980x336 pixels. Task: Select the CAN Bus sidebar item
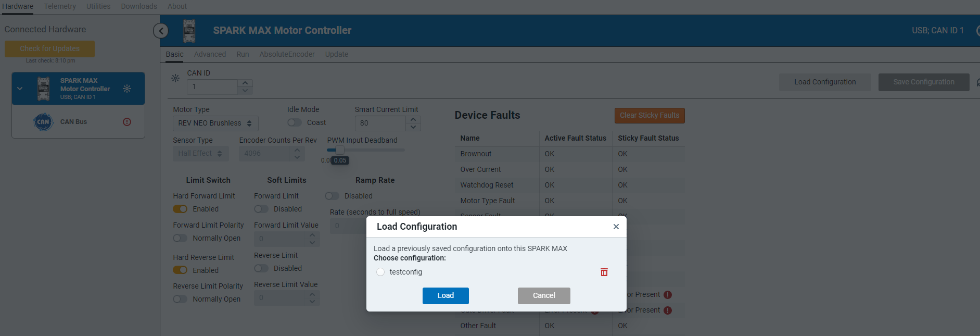[78, 122]
